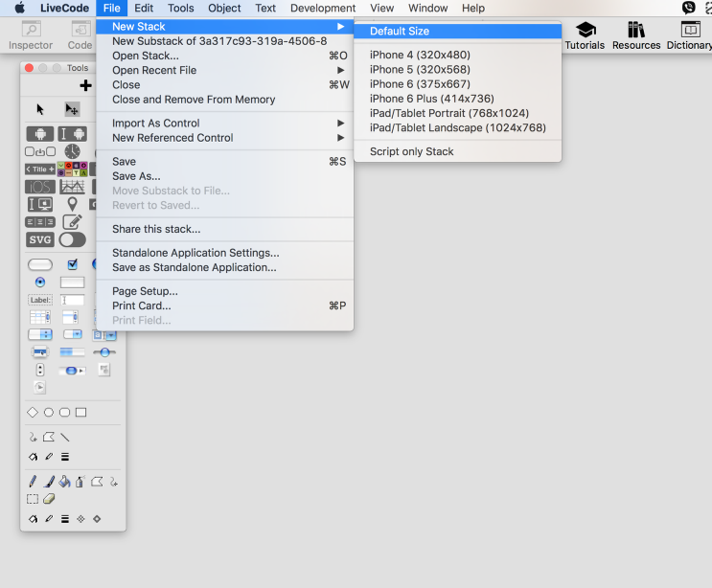Choose the SVG icon widget

tap(40, 239)
